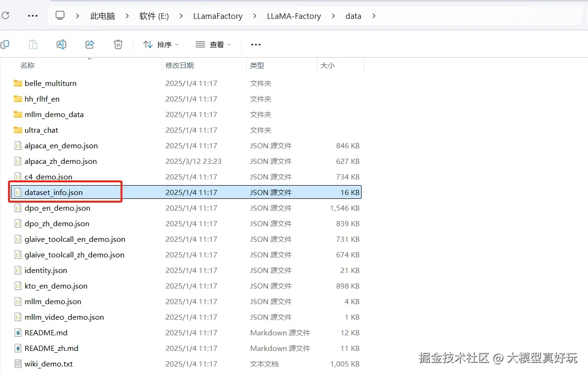Go to LLaMA-Factory folder in breadcrumb

point(294,16)
